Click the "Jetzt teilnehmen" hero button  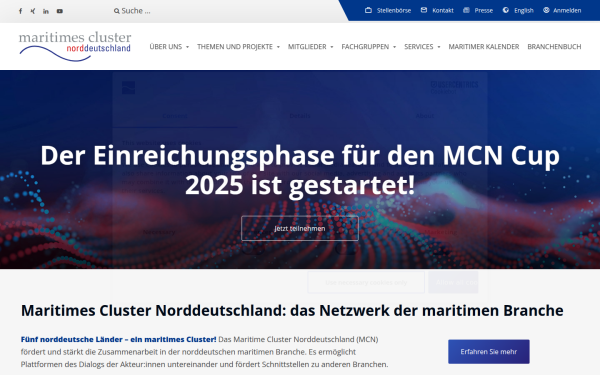pyautogui.click(x=300, y=228)
